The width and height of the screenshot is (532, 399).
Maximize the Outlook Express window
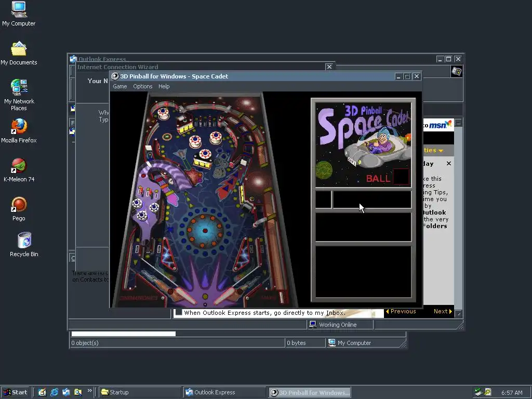point(448,59)
